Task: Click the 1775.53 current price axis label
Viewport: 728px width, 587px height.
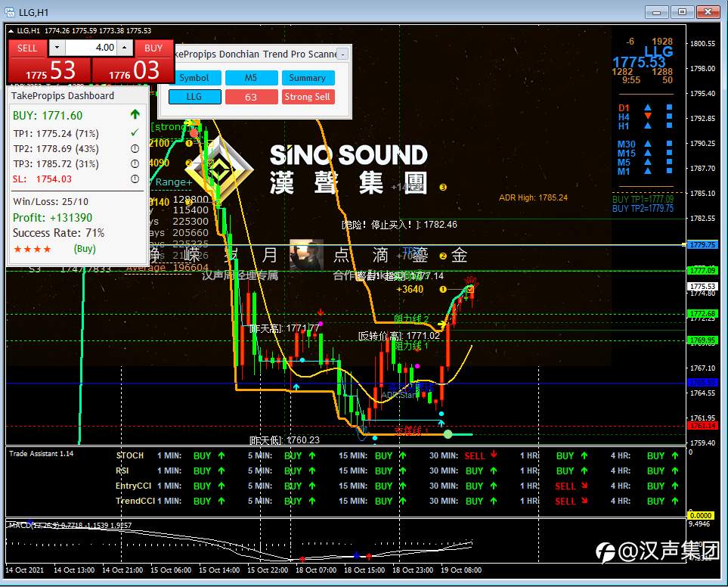Action: click(x=702, y=287)
